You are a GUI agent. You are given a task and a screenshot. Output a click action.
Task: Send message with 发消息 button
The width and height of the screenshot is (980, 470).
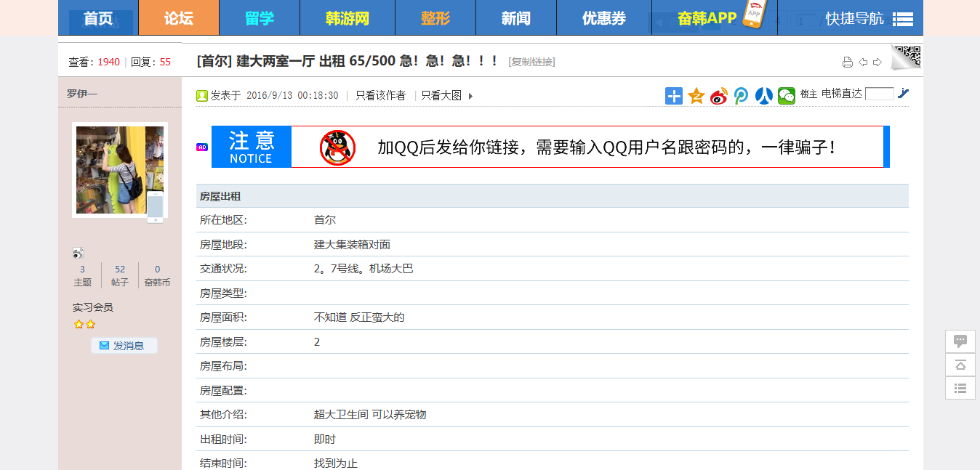pos(124,346)
